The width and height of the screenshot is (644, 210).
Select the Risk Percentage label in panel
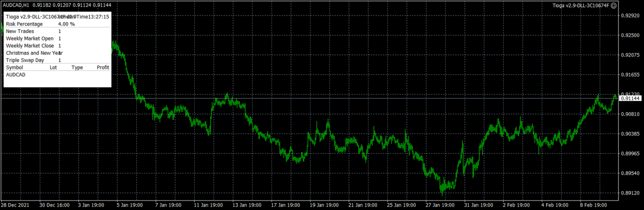[24, 23]
